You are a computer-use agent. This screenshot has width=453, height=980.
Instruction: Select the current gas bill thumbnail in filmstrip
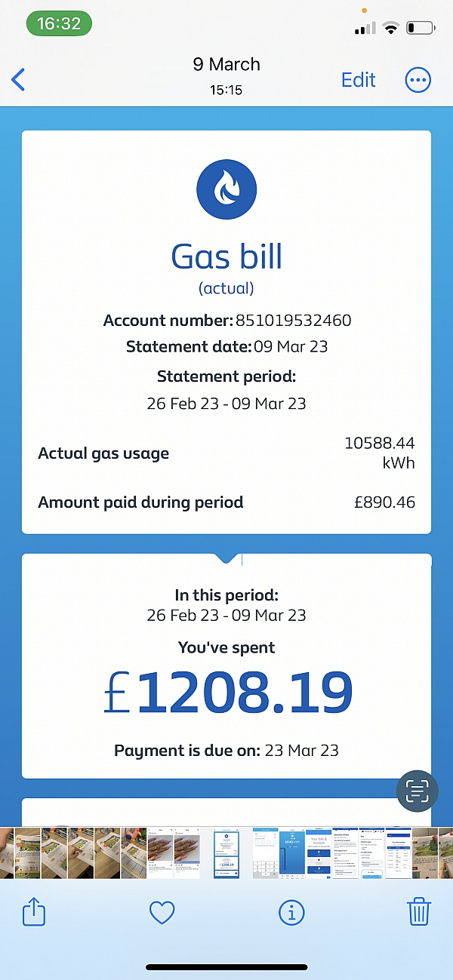tap(226, 853)
